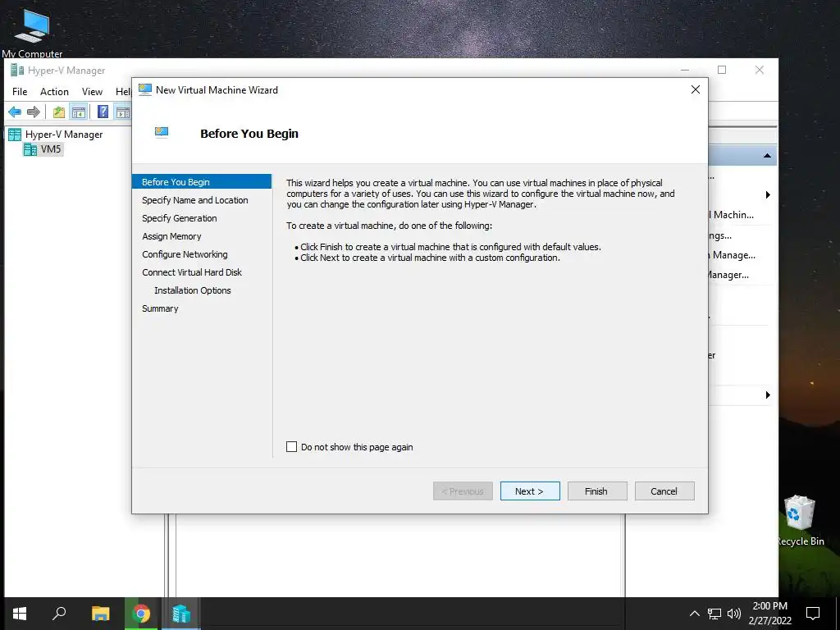
Task: Show hidden system tray icons
Action: pos(694,614)
